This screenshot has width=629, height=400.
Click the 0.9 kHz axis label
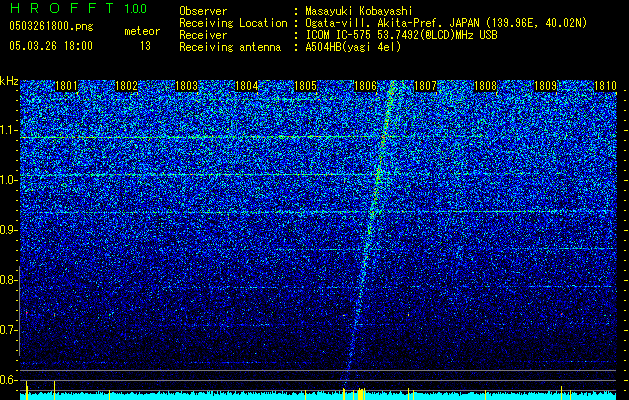pos(9,230)
